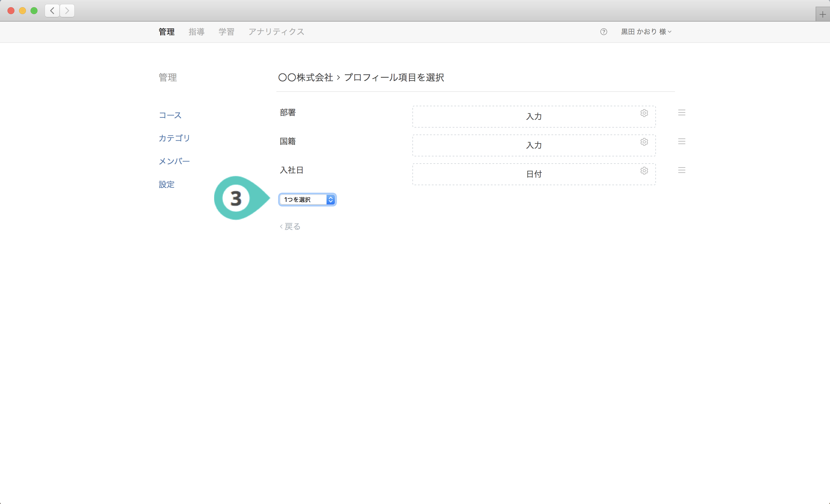Open gear settings for 国籍 field

point(644,142)
